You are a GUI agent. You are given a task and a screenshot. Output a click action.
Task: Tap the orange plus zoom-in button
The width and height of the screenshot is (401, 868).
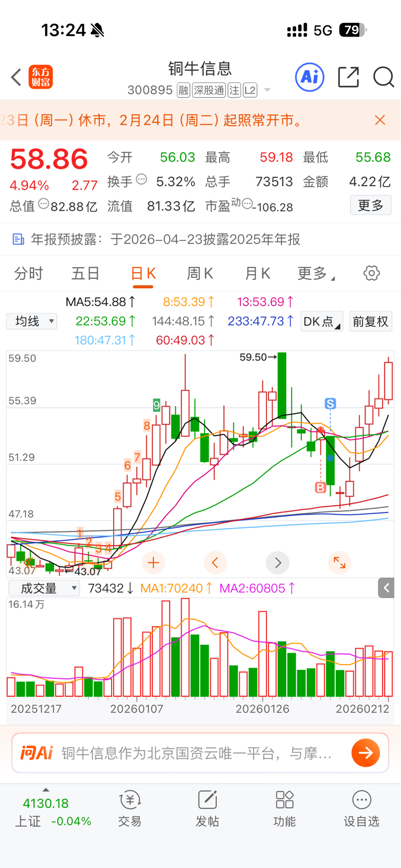[153, 563]
